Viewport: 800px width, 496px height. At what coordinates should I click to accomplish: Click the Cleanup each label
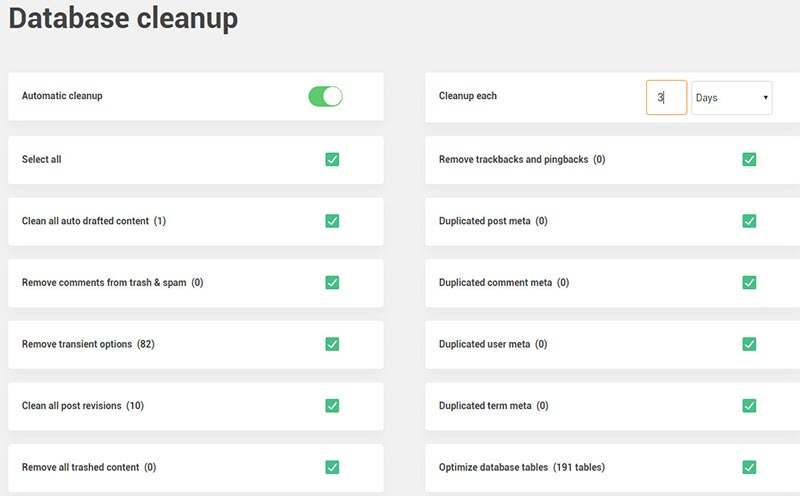[x=468, y=96]
